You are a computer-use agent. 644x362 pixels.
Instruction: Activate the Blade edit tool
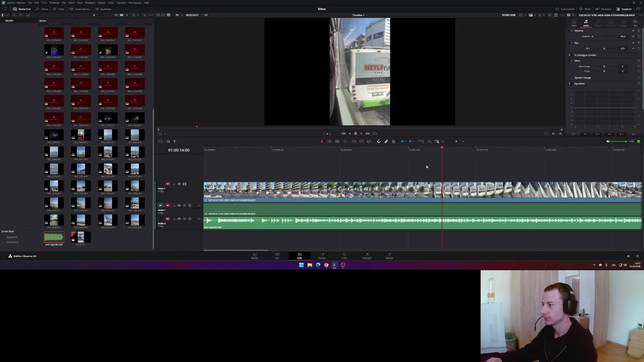337,141
